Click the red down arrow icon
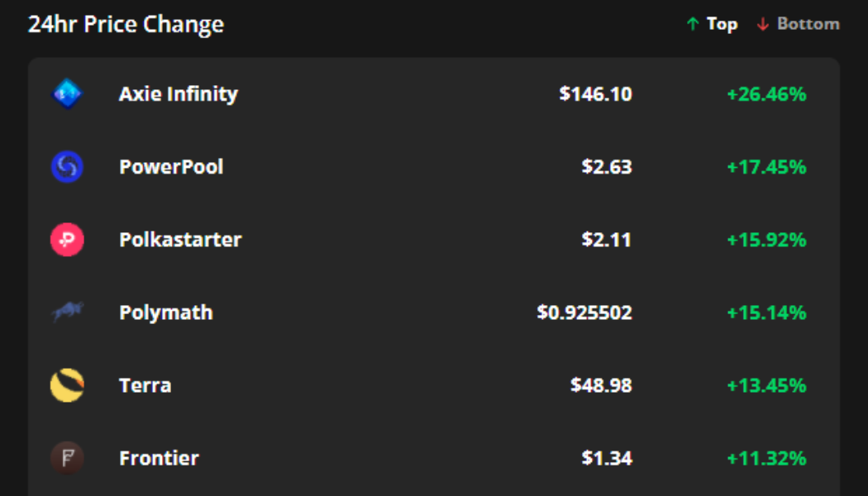868x496 pixels. tap(761, 24)
